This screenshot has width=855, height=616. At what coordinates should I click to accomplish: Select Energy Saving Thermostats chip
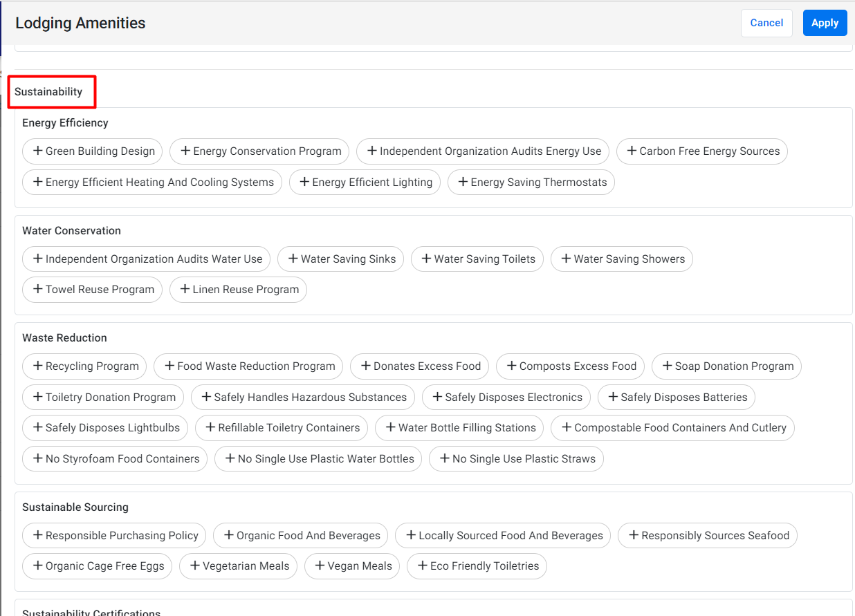click(531, 183)
